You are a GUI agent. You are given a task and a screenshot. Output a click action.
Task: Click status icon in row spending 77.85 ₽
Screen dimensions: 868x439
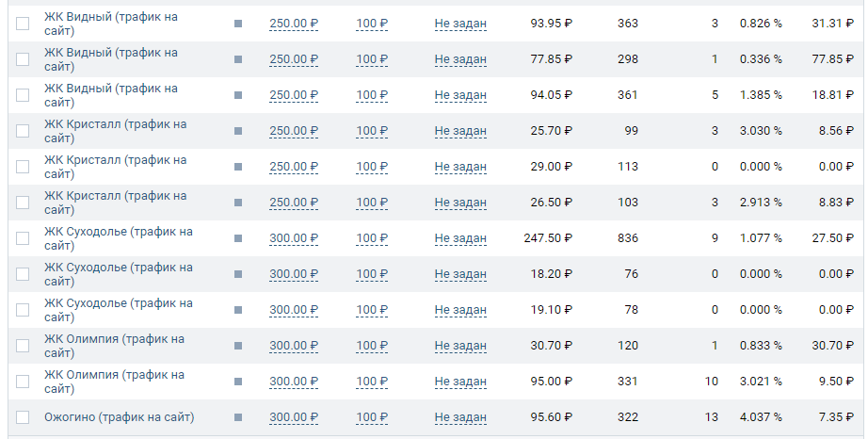click(238, 59)
